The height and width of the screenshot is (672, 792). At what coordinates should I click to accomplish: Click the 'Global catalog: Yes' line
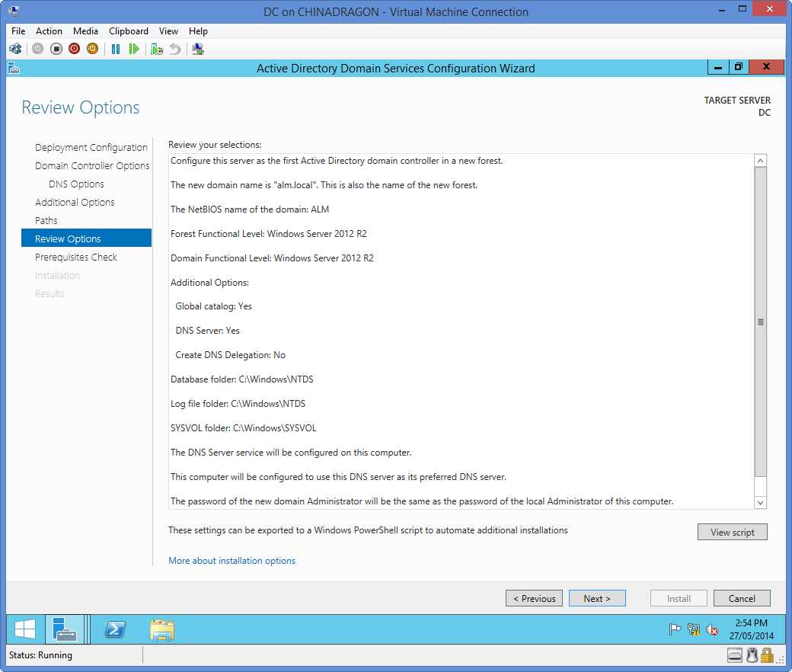214,306
